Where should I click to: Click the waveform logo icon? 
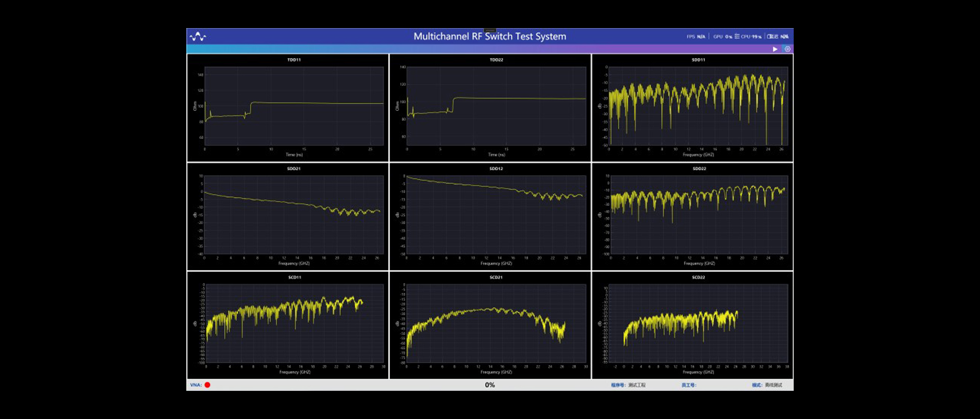pos(198,37)
